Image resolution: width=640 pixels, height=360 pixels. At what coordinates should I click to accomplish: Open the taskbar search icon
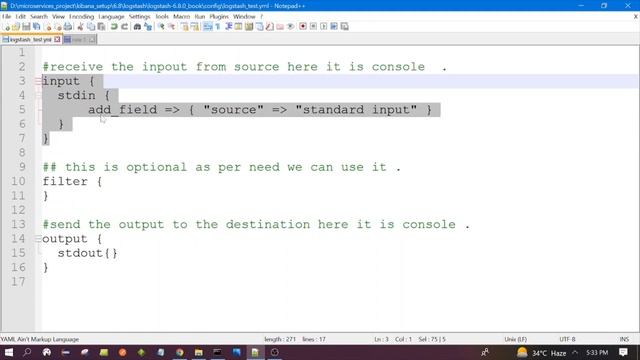click(27, 352)
